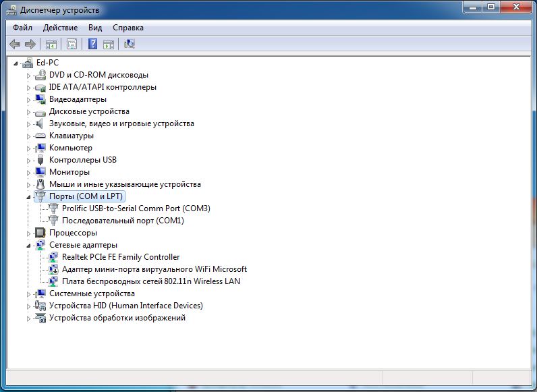This screenshot has height=392, width=537.
Task: Select Realtek PCIe FE Family Controller
Action: coord(121,257)
